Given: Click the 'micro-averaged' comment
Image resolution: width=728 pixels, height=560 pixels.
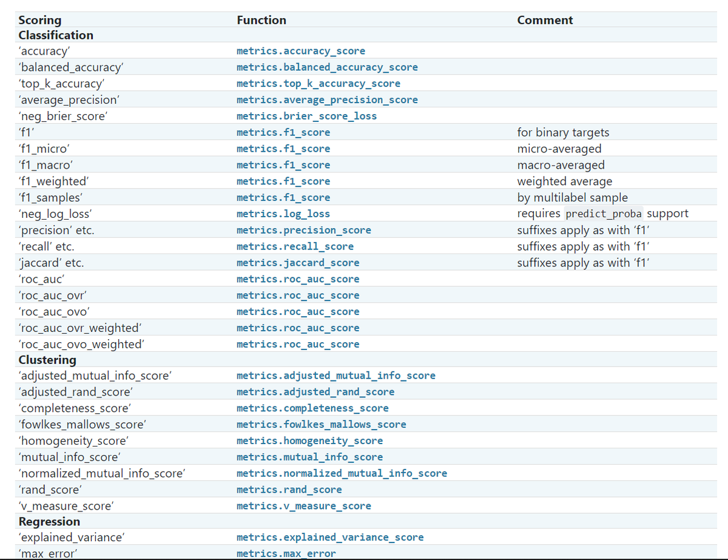Looking at the screenshot, I should click(x=559, y=149).
